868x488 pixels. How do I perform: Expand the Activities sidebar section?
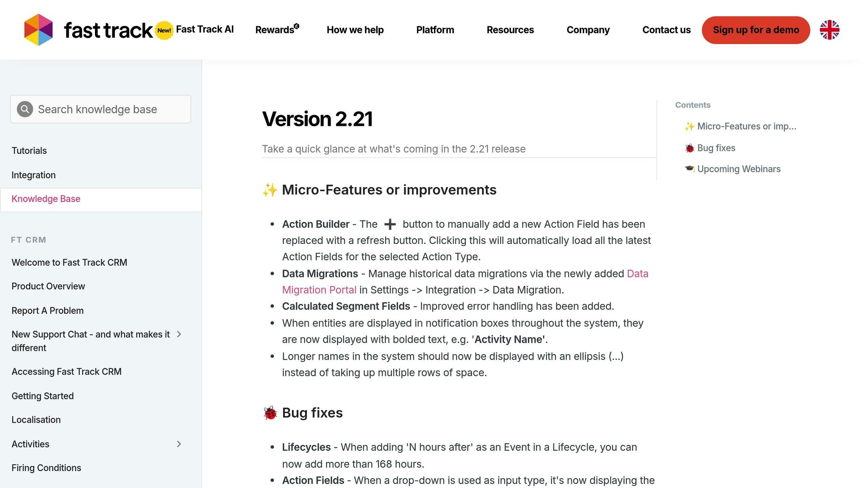coord(179,444)
